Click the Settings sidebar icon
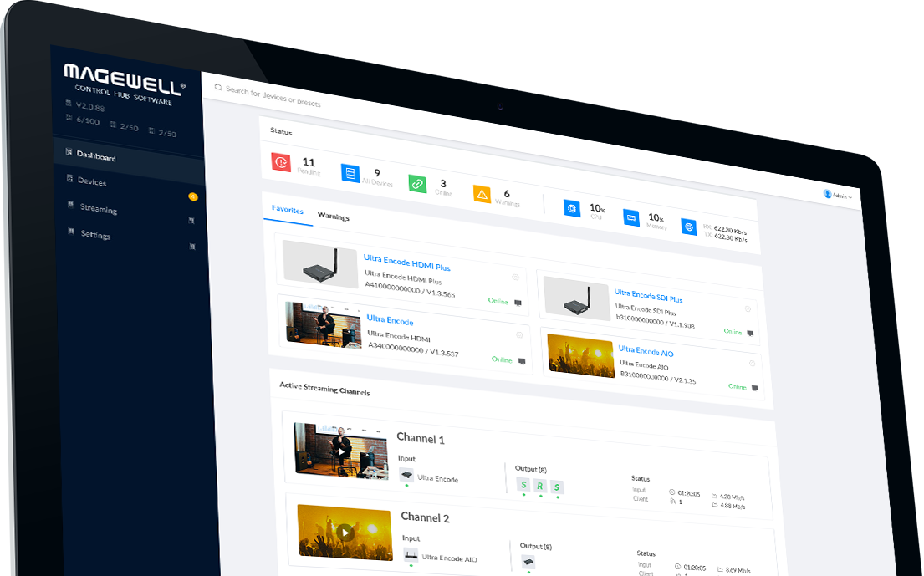The width and height of the screenshot is (924, 576). (x=72, y=230)
